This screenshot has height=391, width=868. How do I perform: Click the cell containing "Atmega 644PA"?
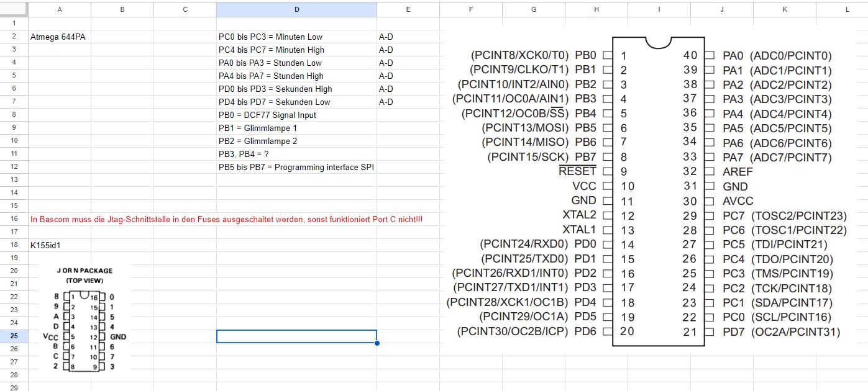[58, 37]
